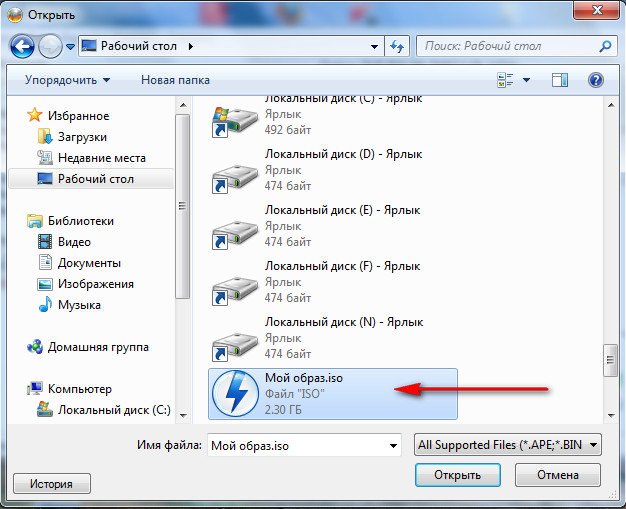Click search magnifier icon in search box
Screen dimensions: 626x509
[x=605, y=46]
